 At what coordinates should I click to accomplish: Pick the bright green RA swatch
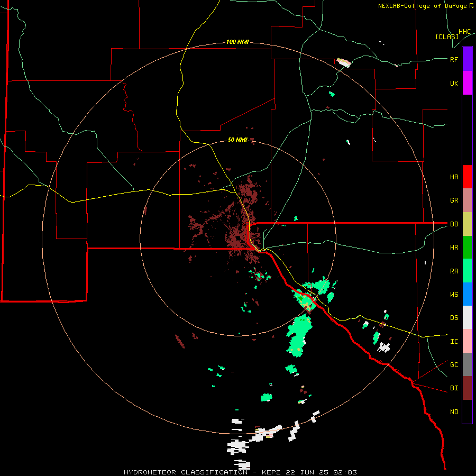pos(467,271)
